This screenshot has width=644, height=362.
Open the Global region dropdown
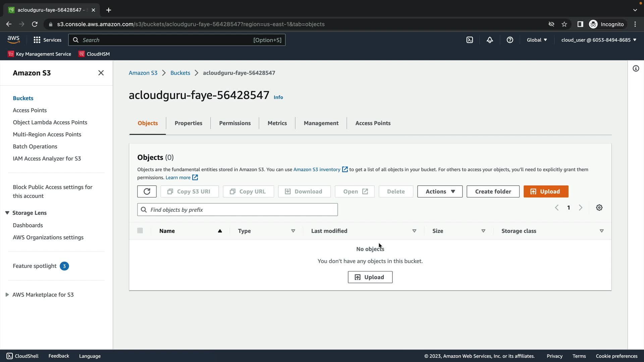point(537,40)
